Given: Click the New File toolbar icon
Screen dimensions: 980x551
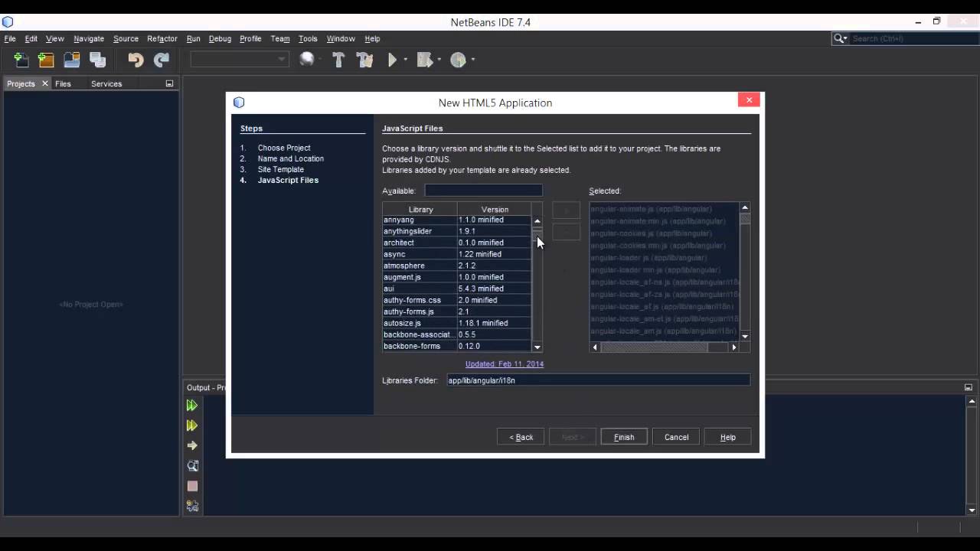Looking at the screenshot, I should 21,60.
